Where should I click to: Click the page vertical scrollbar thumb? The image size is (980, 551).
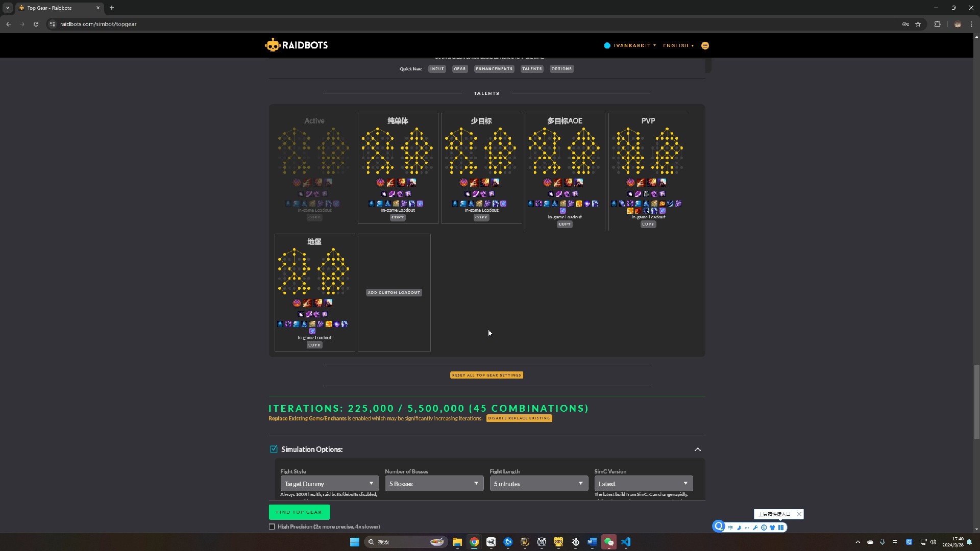pos(976,402)
